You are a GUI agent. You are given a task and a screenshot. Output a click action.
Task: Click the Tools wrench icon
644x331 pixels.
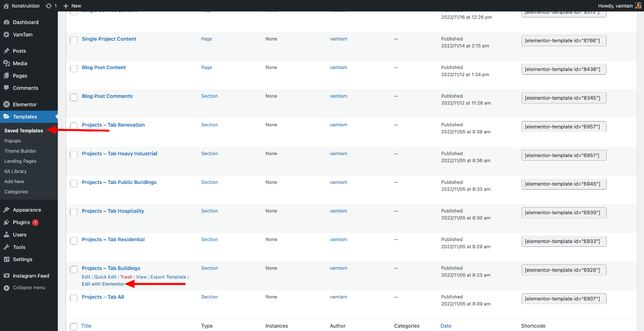[x=6, y=247]
